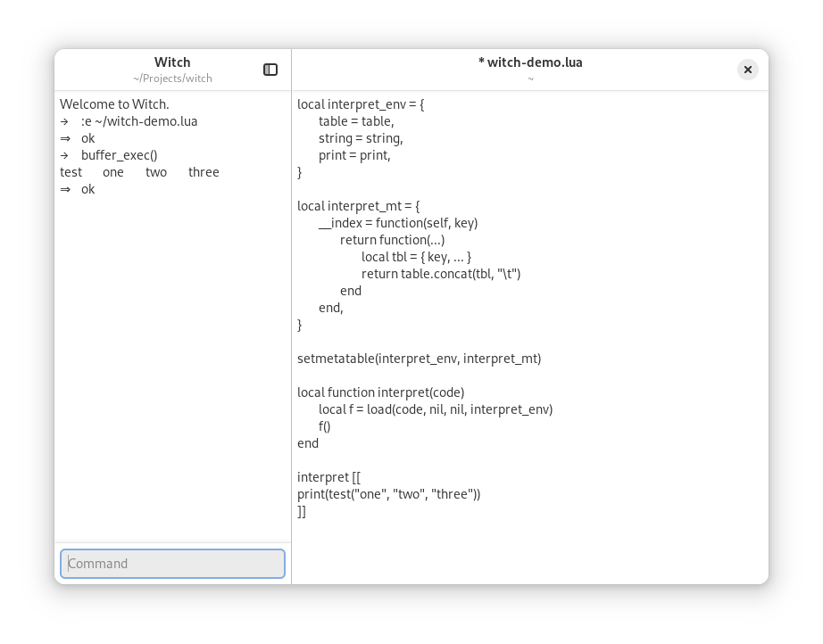Place cursor on "local interpret_mt = {" line

click(359, 206)
